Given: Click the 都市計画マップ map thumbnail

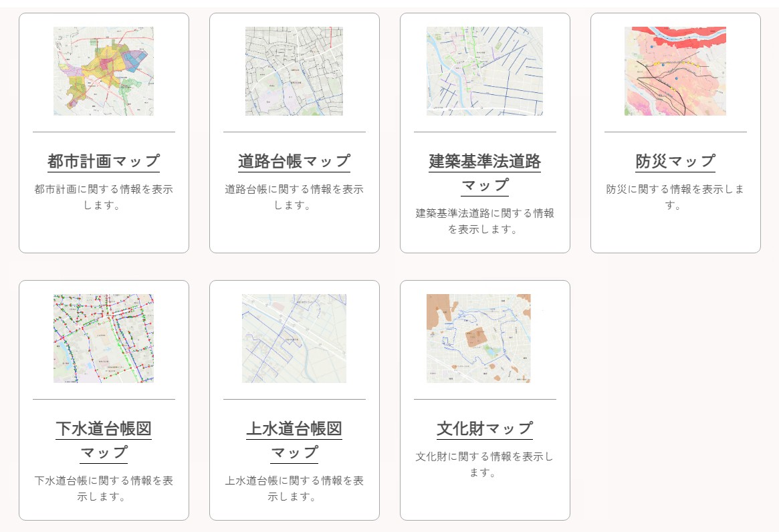Looking at the screenshot, I should coord(104,71).
